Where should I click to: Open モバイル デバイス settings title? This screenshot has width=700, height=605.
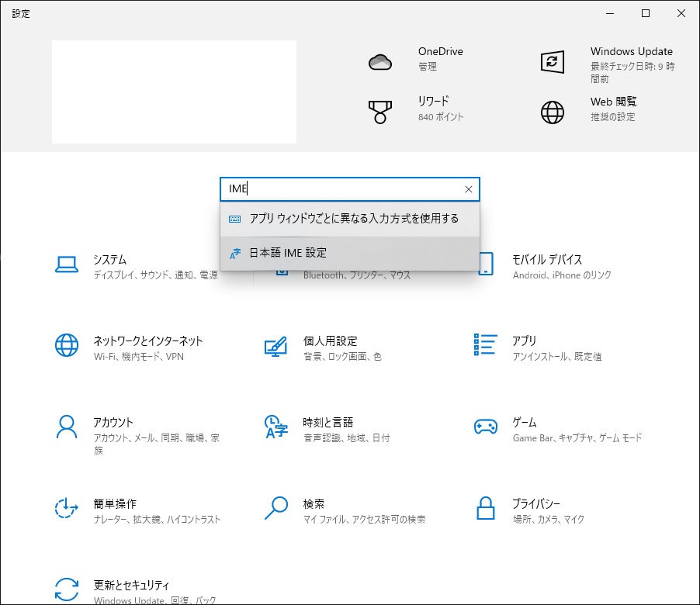547,259
